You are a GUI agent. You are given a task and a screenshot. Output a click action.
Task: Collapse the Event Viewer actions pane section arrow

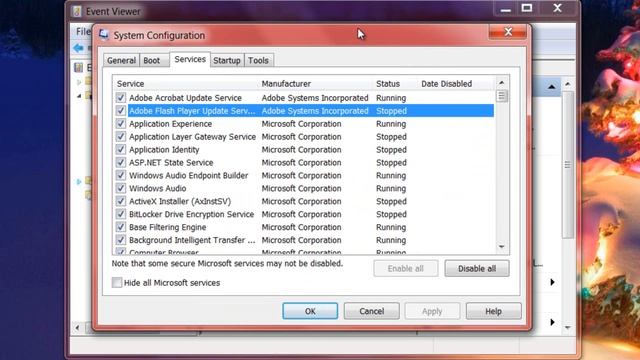click(x=551, y=87)
